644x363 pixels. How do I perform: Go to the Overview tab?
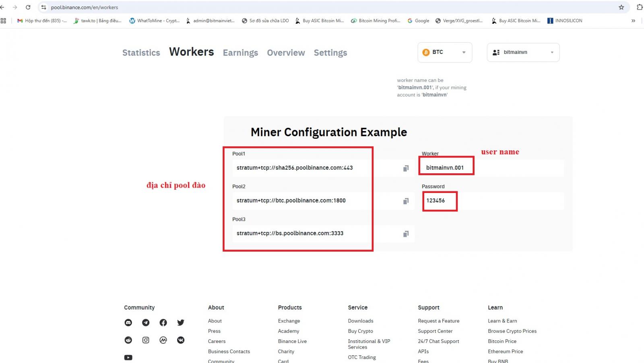286,53
